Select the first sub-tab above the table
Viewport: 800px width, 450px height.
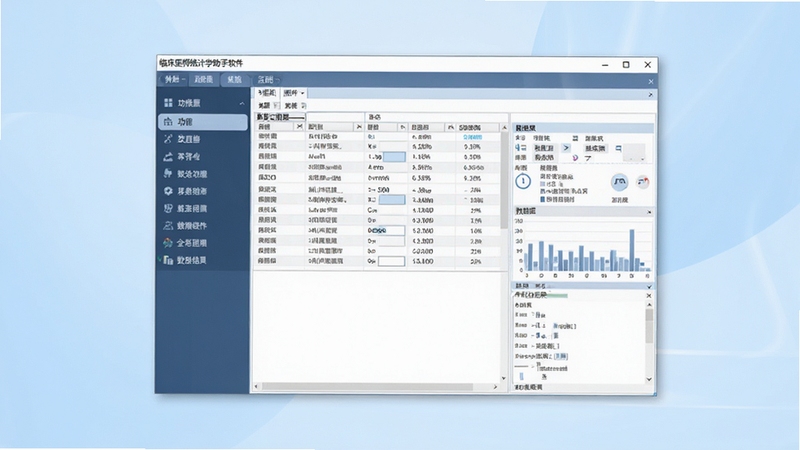(x=266, y=93)
